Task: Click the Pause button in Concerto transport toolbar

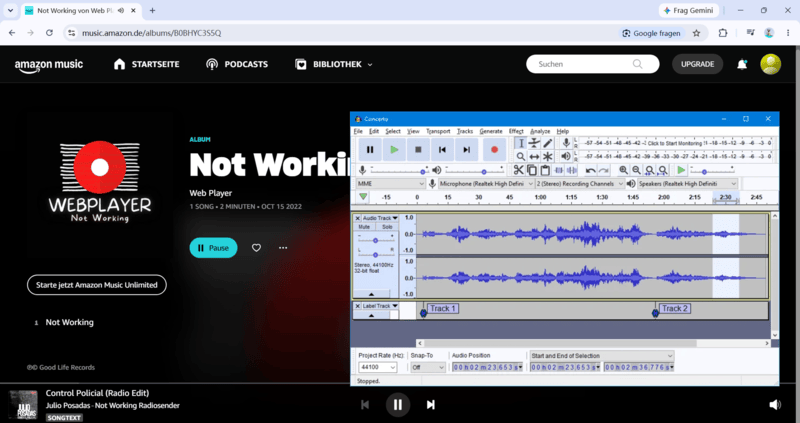Action: tap(370, 150)
